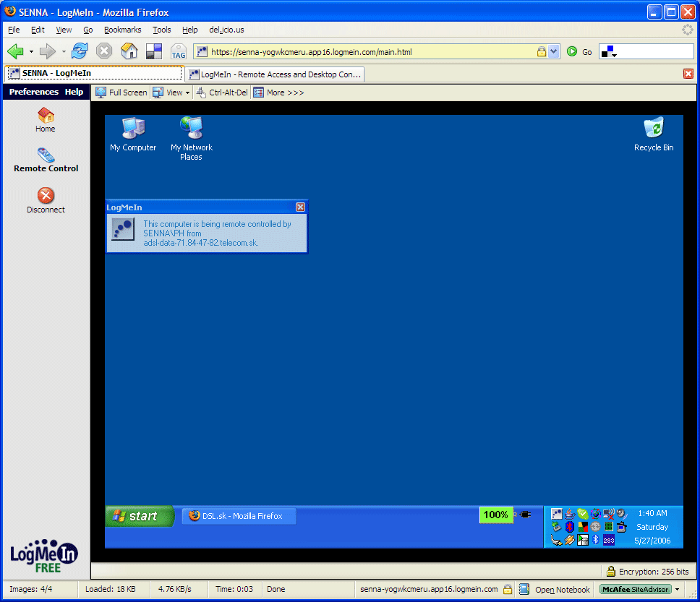
Task: Click the remote Start button
Action: pos(140,516)
